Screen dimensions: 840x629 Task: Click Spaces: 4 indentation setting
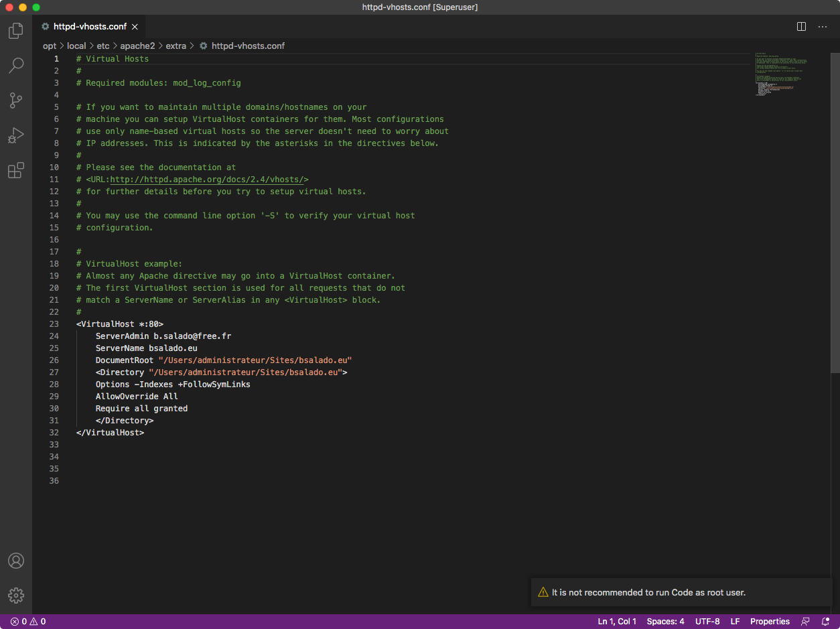(665, 622)
